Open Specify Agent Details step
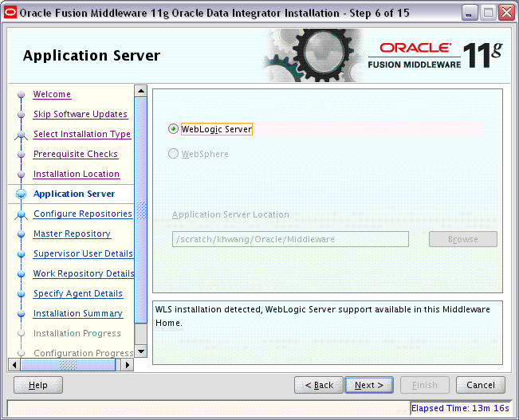This screenshot has height=420, width=519. (78, 293)
